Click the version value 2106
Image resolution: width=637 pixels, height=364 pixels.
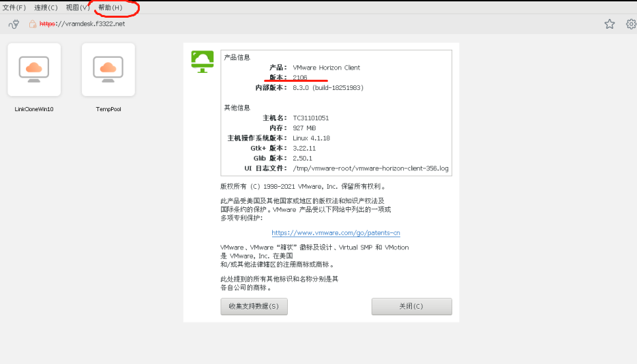point(300,78)
